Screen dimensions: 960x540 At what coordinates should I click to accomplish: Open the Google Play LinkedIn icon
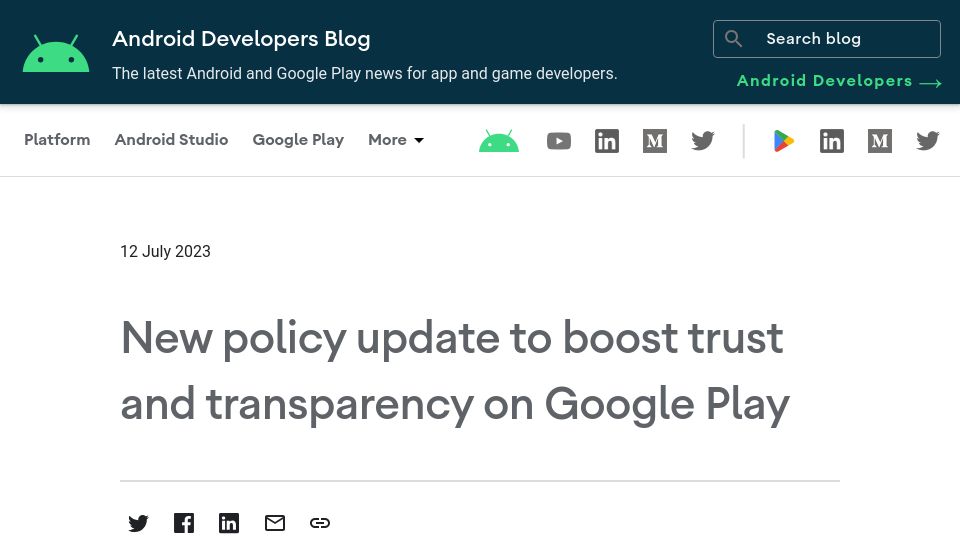click(831, 141)
